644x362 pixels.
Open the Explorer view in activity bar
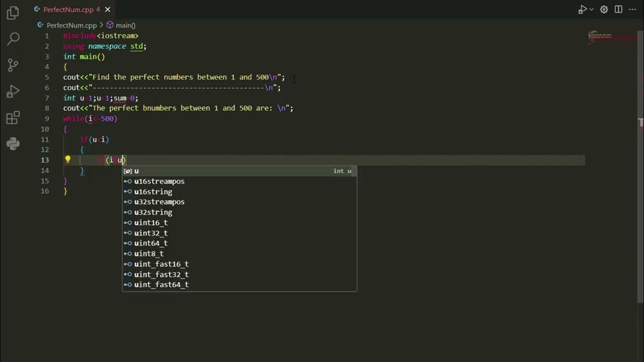pyautogui.click(x=13, y=13)
